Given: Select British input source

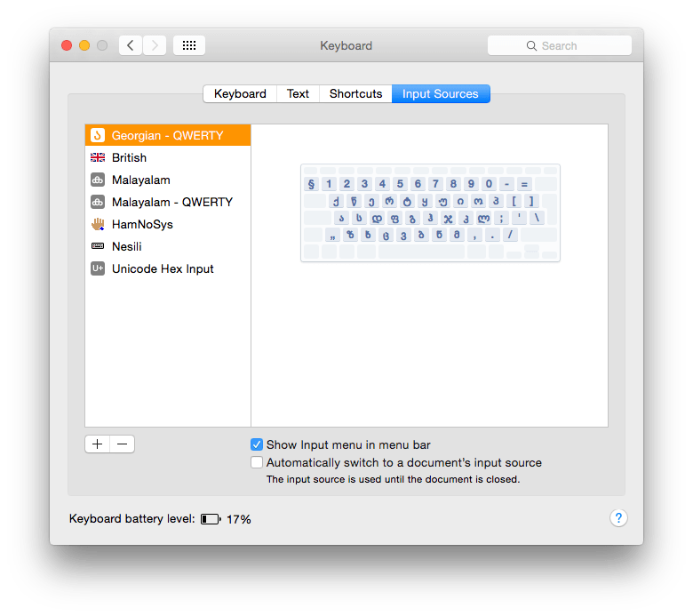Looking at the screenshot, I should point(168,157).
